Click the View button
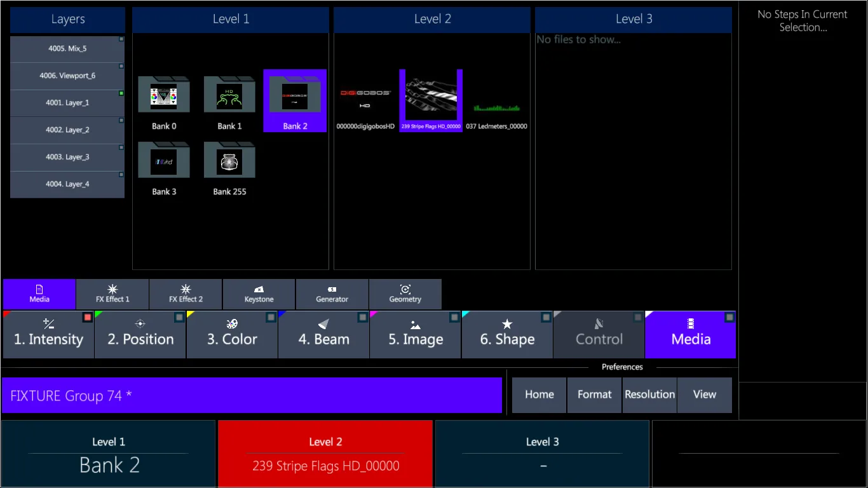Viewport: 868px width, 488px height. click(705, 395)
